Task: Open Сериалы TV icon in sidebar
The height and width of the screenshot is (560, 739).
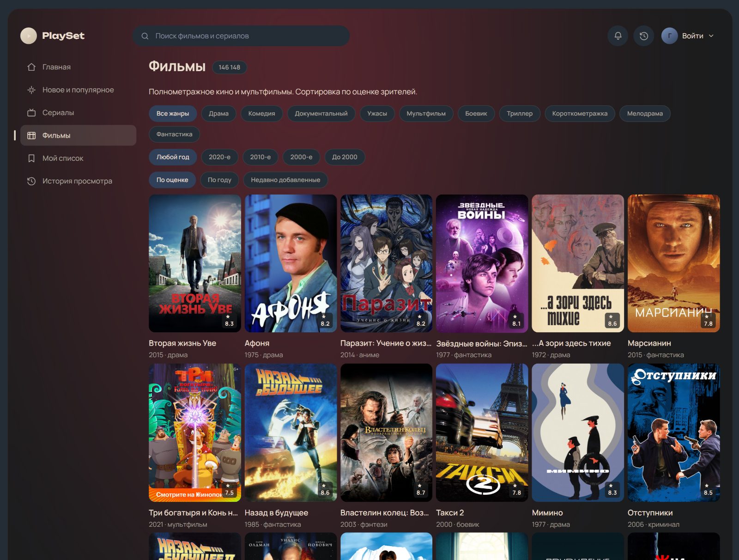Action: [31, 113]
